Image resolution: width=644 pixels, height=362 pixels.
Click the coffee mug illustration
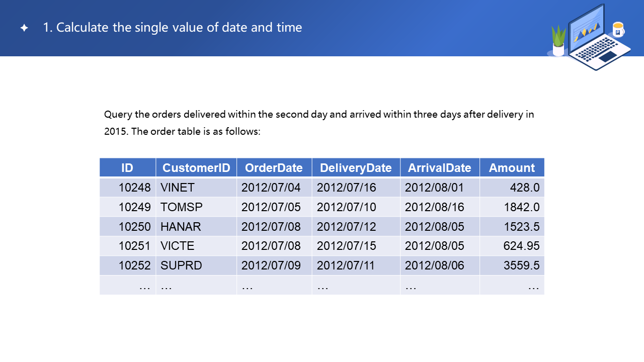[618, 30]
